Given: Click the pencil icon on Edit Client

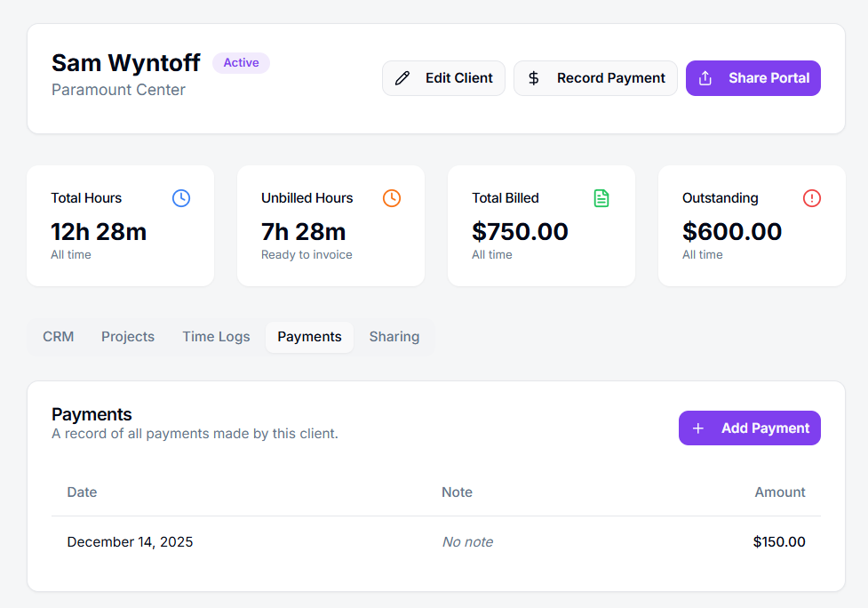Looking at the screenshot, I should click(402, 78).
